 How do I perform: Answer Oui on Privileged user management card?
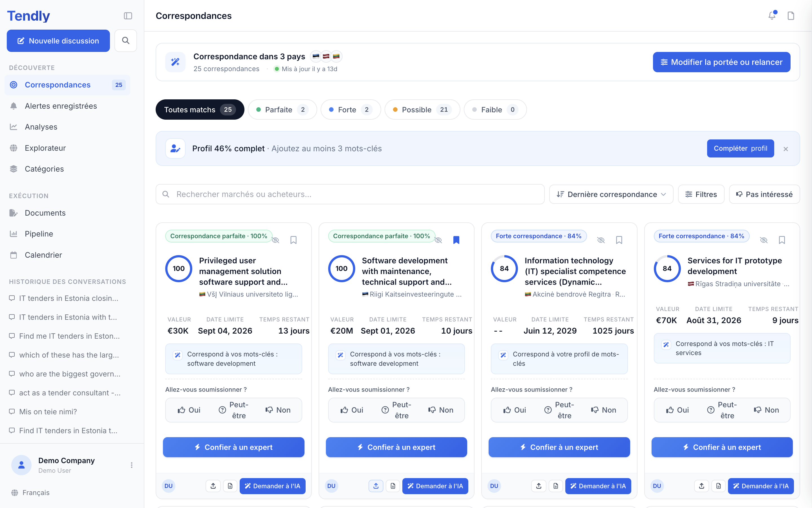[189, 410]
